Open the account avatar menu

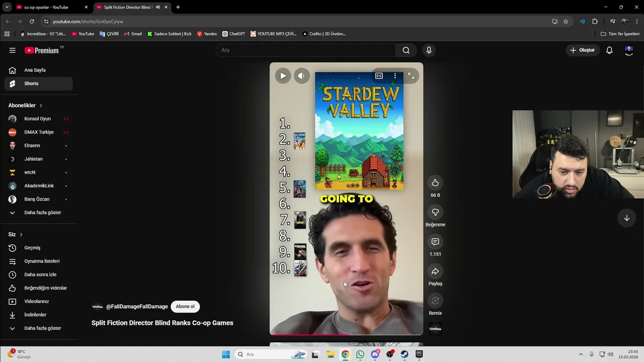click(629, 50)
